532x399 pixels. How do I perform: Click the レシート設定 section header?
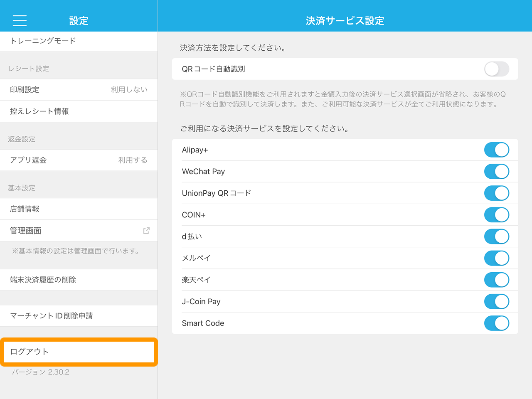click(29, 69)
